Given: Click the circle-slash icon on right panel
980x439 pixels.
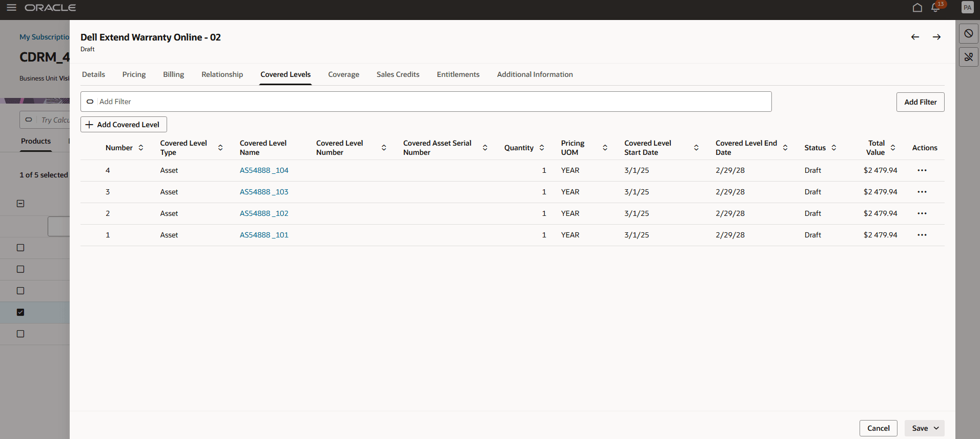Looking at the screenshot, I should (x=968, y=34).
